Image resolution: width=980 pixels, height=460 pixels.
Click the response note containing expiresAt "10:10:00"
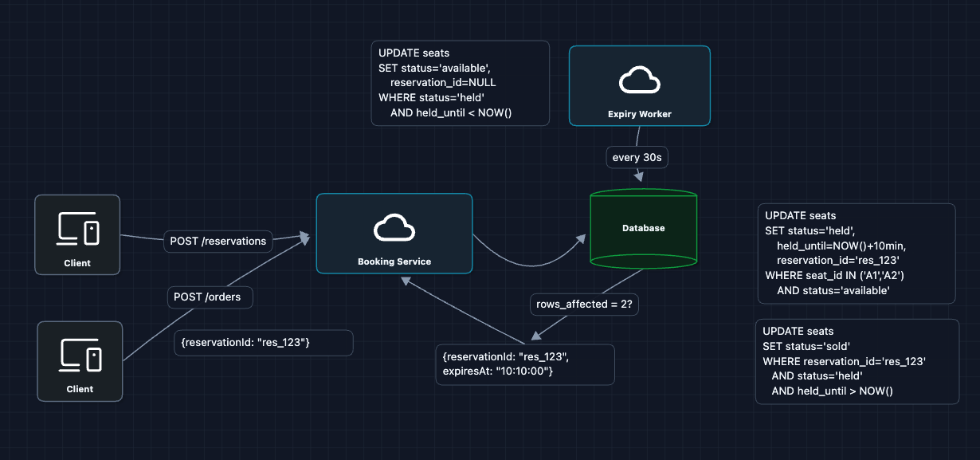pos(524,364)
